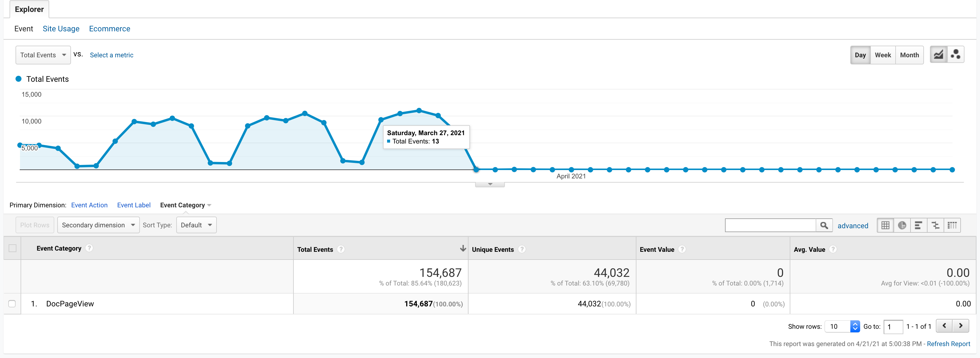This screenshot has height=358, width=980.
Task: Click the 154,687 total events summary
Action: tap(440, 272)
